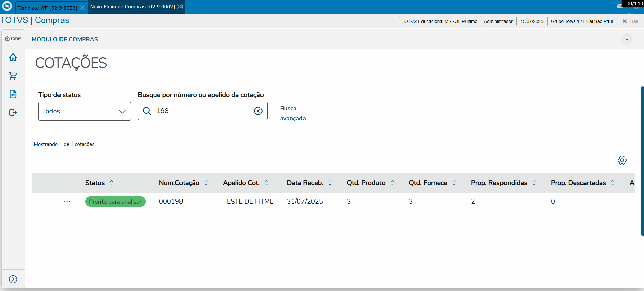Viewport: 644px width, 291px height.
Task: Sort by Qtd. Produto column
Action: [392, 183]
